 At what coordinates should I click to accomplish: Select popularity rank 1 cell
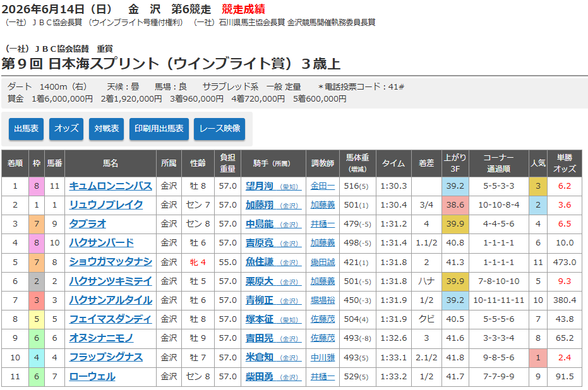[x=537, y=357]
